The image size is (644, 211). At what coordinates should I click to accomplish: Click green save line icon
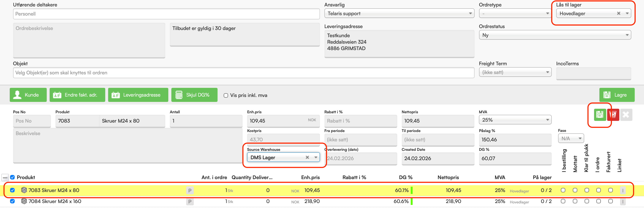click(x=600, y=115)
